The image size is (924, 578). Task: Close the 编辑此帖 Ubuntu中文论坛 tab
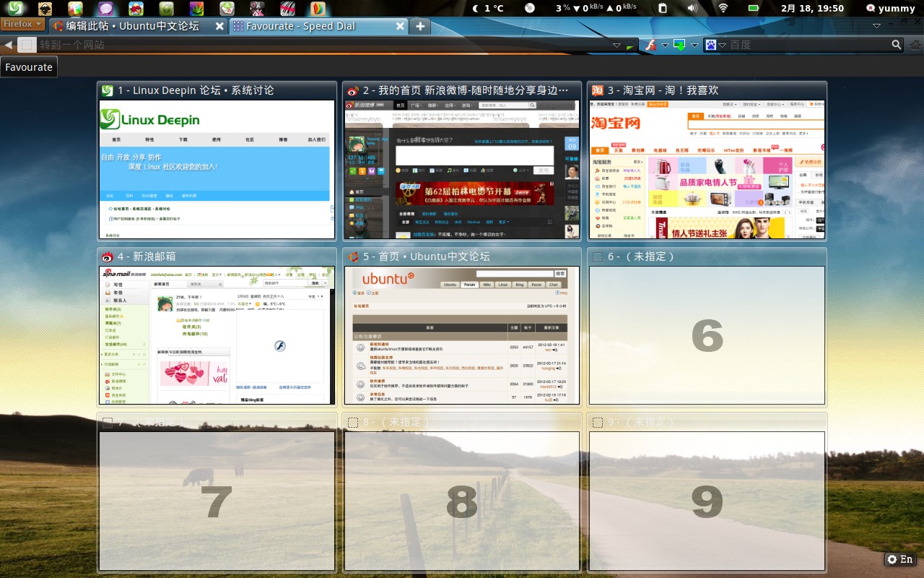219,26
